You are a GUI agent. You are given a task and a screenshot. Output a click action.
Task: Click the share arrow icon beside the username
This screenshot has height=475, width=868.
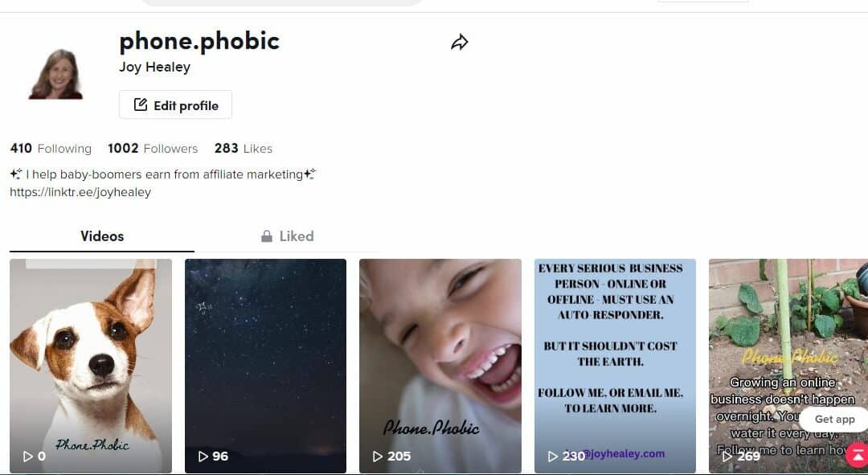pyautogui.click(x=460, y=42)
